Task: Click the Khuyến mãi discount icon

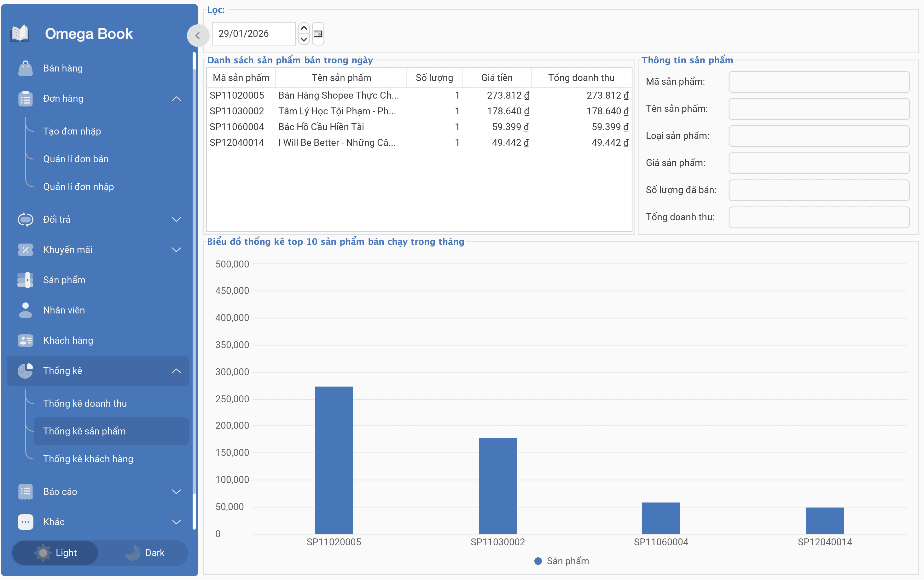Action: click(x=25, y=250)
